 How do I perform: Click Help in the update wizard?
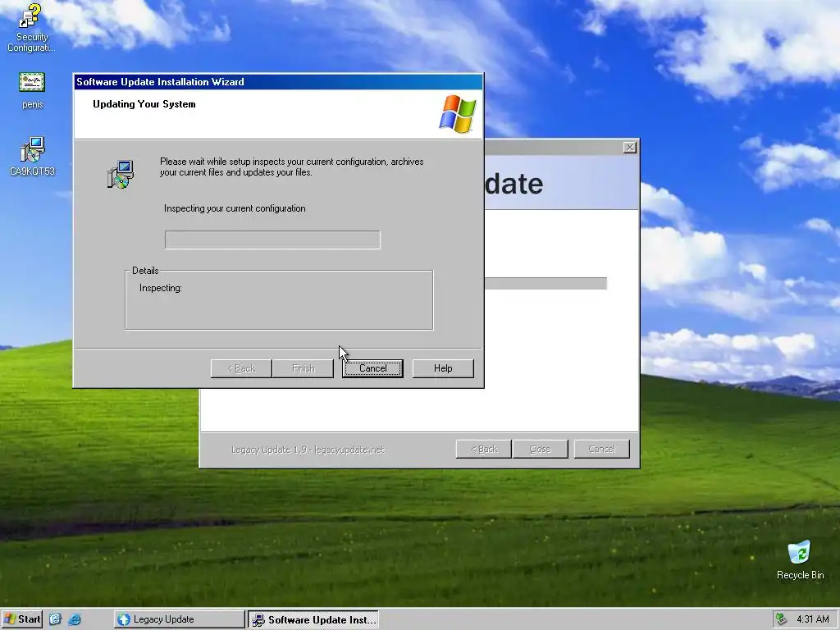click(443, 368)
